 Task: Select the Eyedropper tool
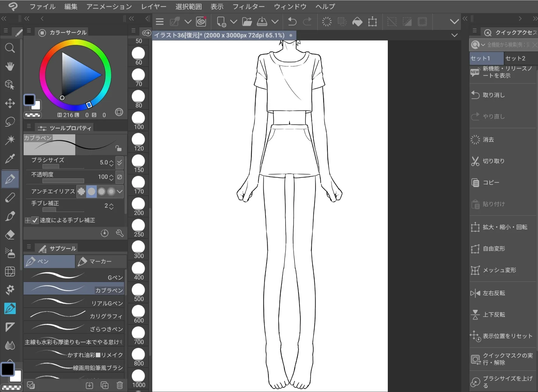[x=10, y=159]
